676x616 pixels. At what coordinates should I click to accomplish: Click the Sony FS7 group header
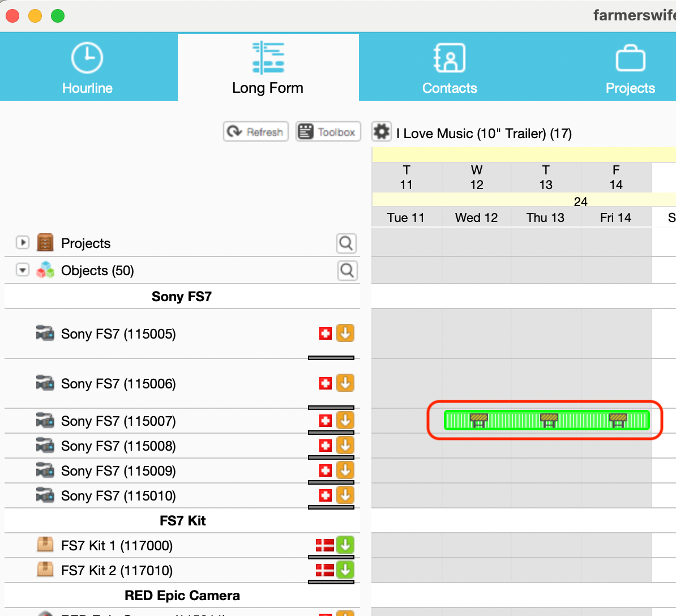pyautogui.click(x=182, y=297)
